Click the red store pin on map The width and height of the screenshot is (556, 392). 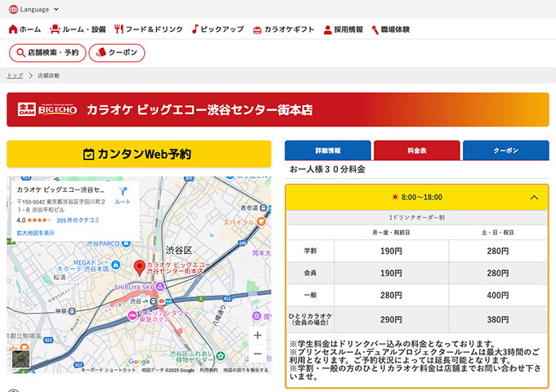coord(139,267)
